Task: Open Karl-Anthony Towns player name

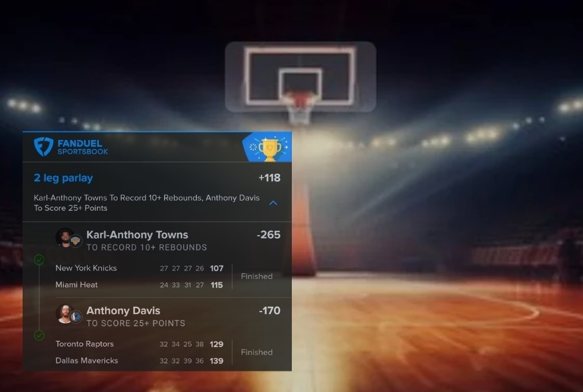Action: click(x=137, y=235)
